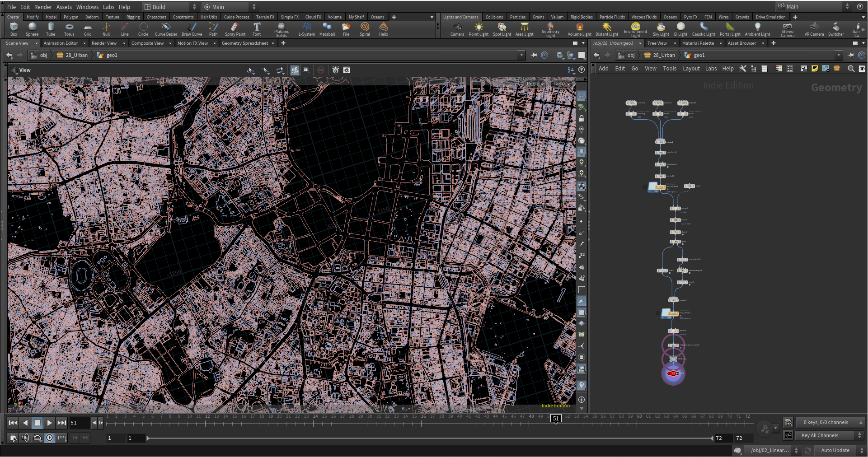Create a Null object
868x457 pixels.
tap(106, 29)
